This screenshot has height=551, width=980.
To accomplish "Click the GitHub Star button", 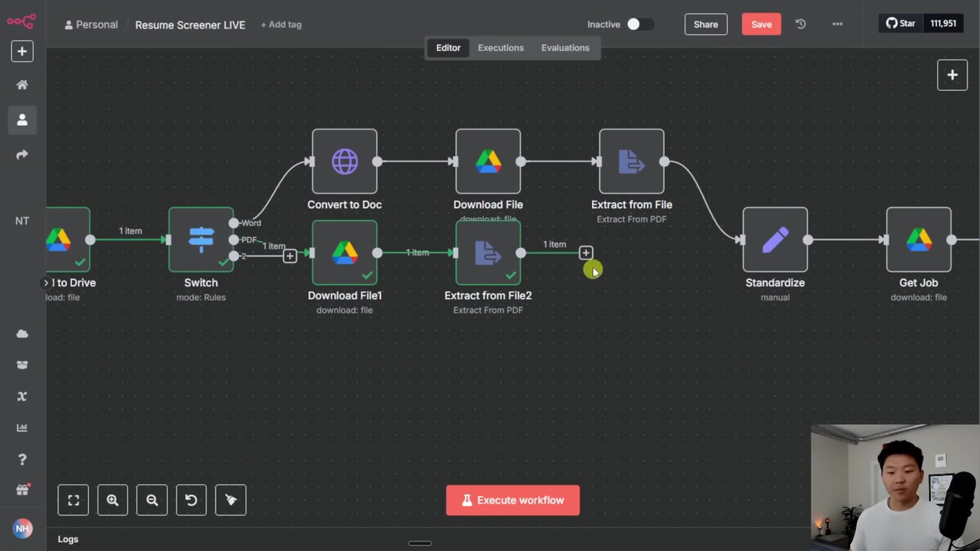I will pos(901,23).
